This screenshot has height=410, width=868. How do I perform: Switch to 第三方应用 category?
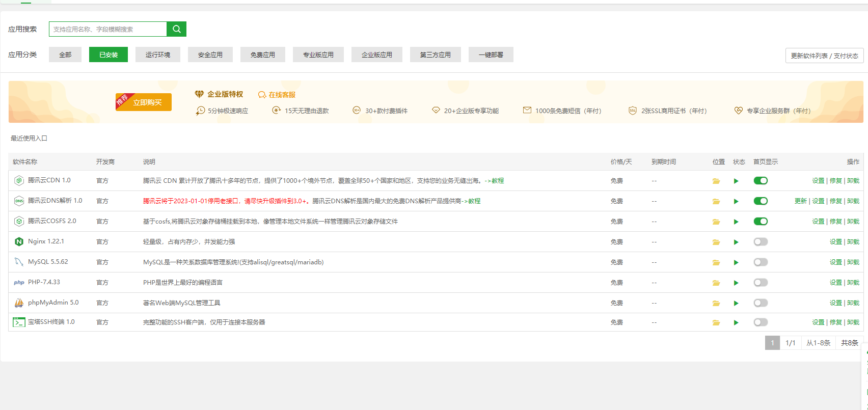pos(436,54)
